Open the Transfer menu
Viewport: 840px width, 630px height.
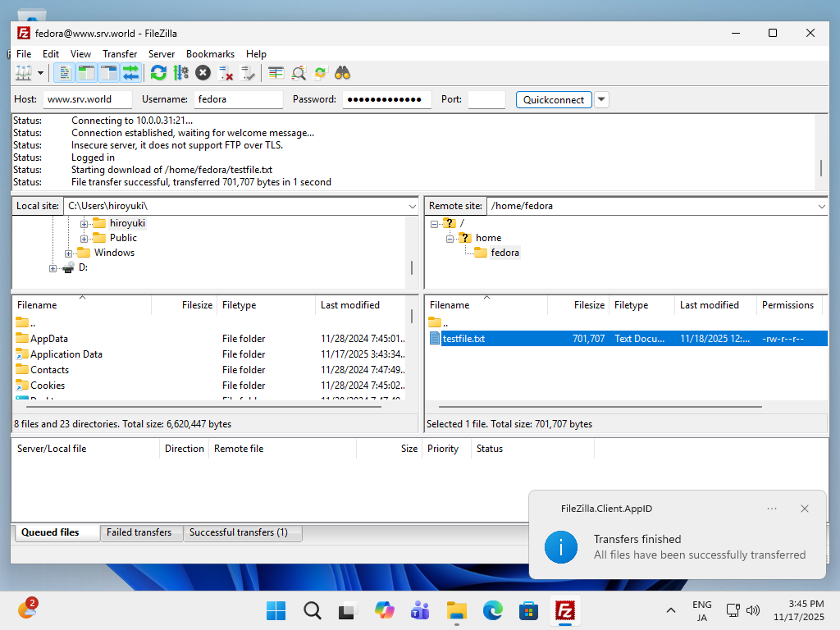(120, 53)
